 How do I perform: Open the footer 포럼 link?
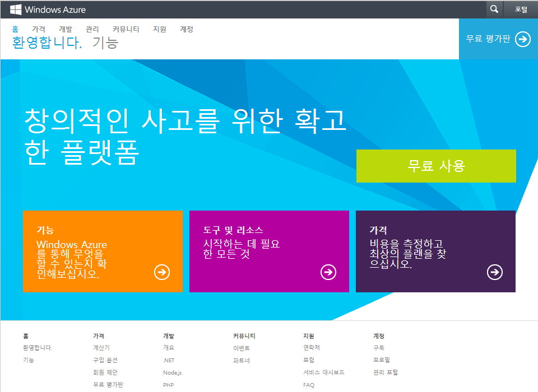[x=308, y=360]
